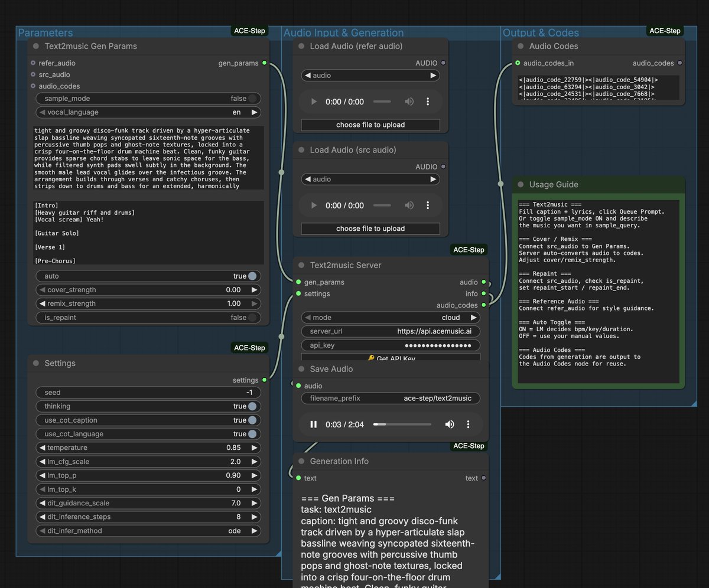Mute the Save Audio volume icon

pyautogui.click(x=450, y=424)
